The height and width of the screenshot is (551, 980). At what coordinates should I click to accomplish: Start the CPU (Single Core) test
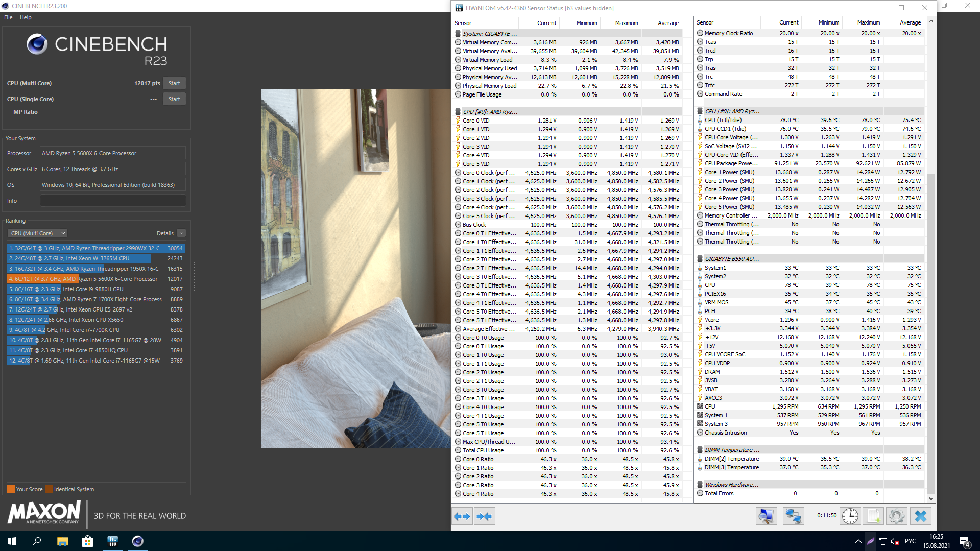click(x=174, y=99)
